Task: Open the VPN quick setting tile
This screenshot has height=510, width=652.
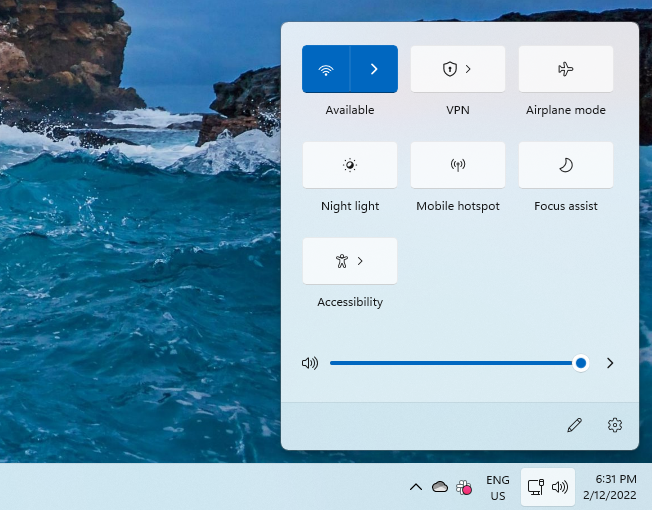Action: click(458, 69)
